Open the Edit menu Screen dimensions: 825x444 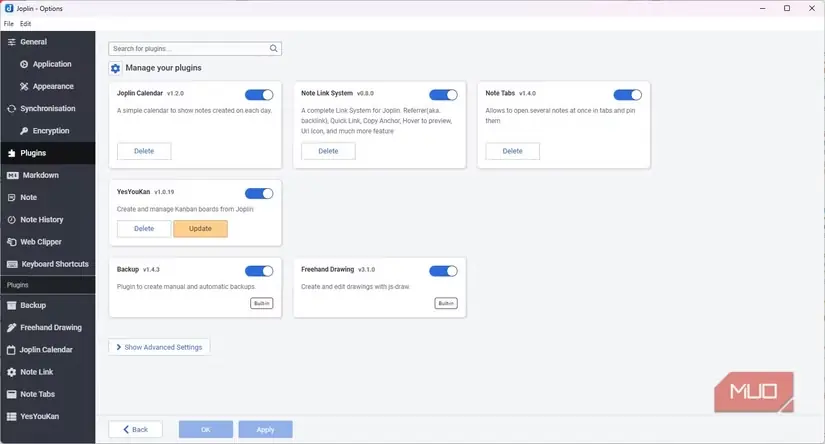tap(25, 24)
